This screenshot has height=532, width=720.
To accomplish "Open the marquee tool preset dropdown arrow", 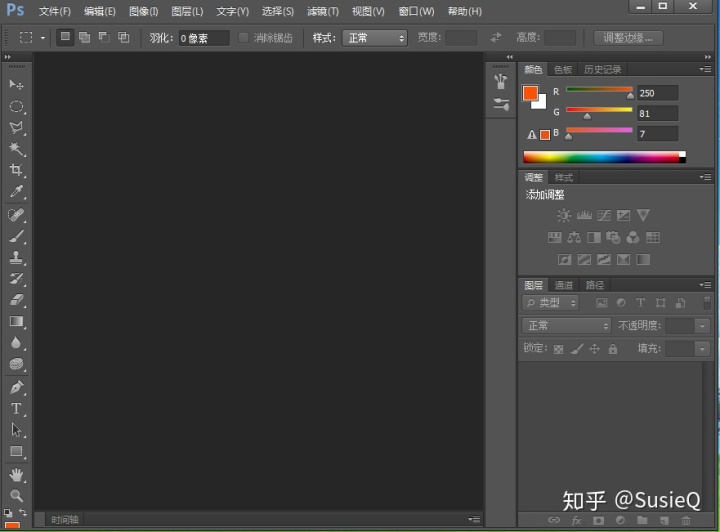I will [43, 38].
